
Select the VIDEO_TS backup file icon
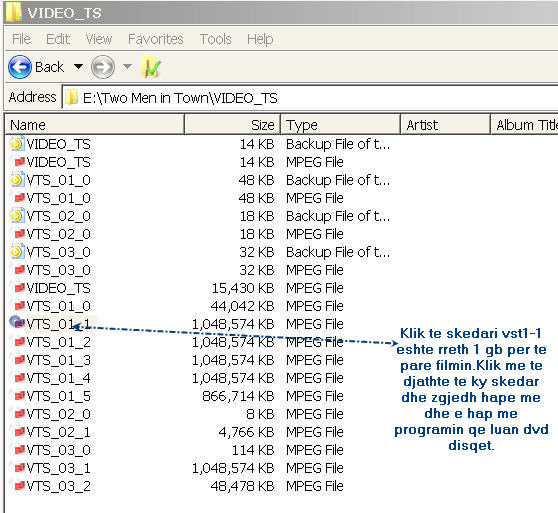(16, 144)
